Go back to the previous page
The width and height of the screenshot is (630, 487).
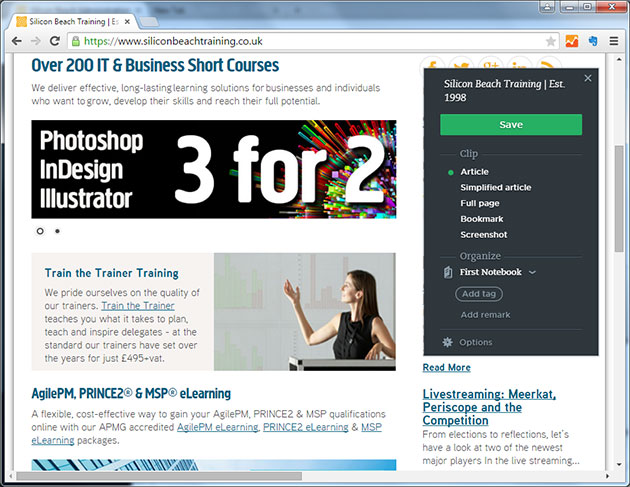(15, 41)
